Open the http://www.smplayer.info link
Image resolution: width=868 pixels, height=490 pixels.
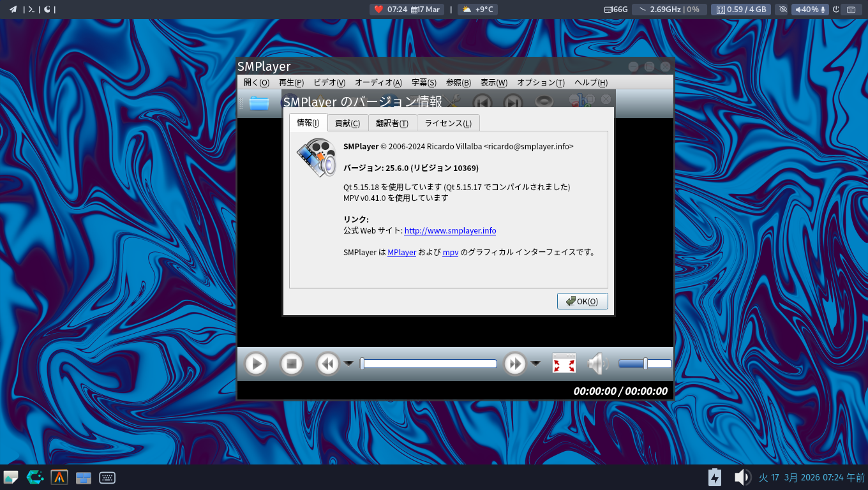click(x=450, y=231)
